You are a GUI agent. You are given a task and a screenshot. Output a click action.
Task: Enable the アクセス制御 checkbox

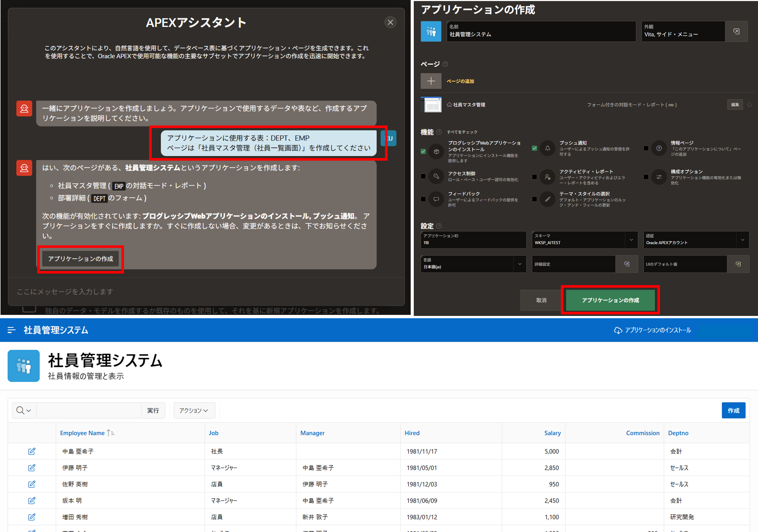423,176
